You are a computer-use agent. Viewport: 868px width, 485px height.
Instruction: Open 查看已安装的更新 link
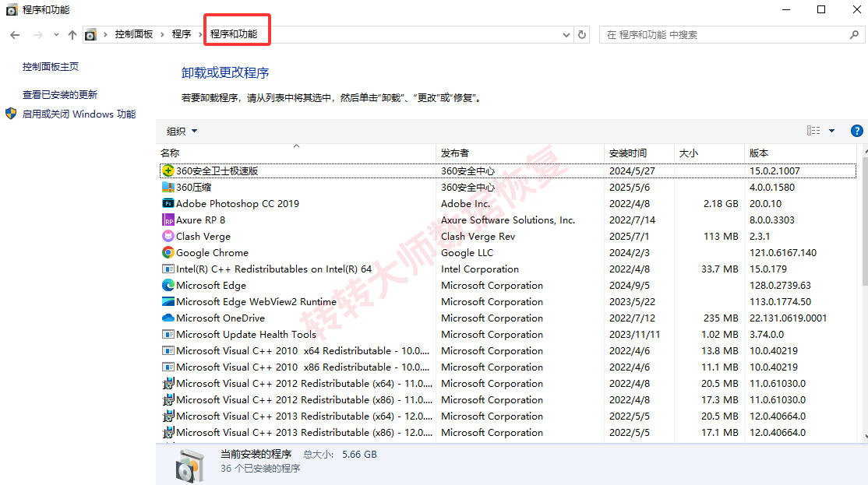point(60,94)
